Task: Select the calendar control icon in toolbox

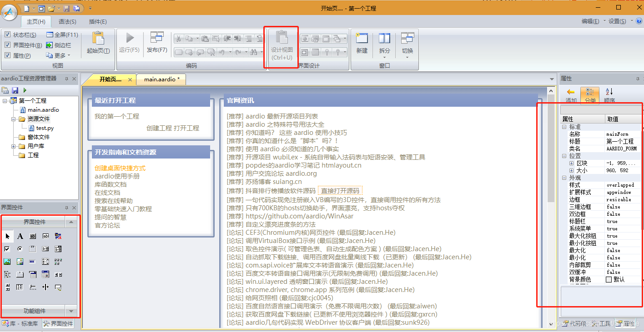Action: tap(45, 274)
